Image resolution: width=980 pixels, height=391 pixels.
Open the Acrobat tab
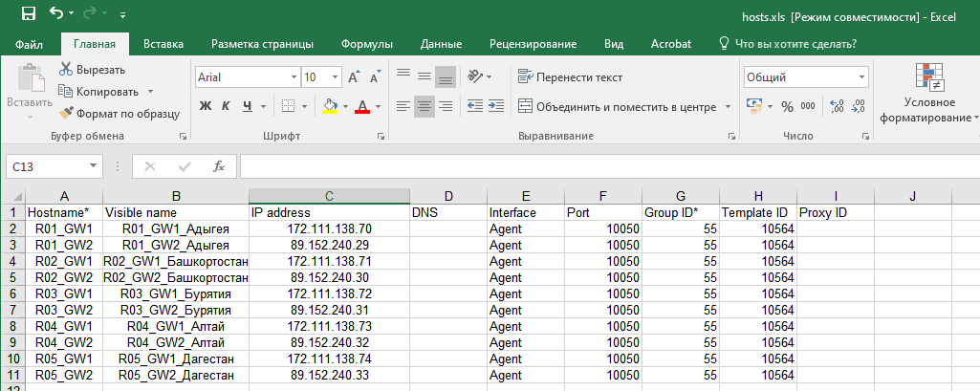(x=671, y=44)
